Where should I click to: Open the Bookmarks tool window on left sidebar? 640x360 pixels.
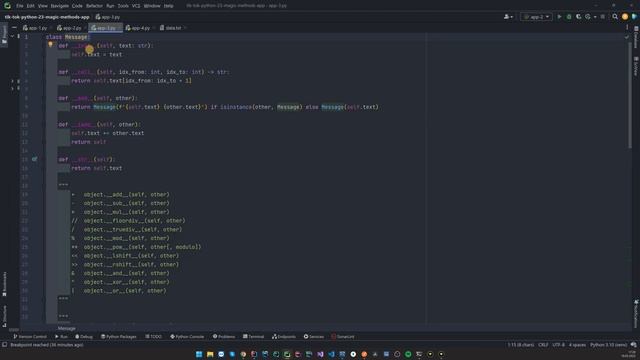(4, 284)
